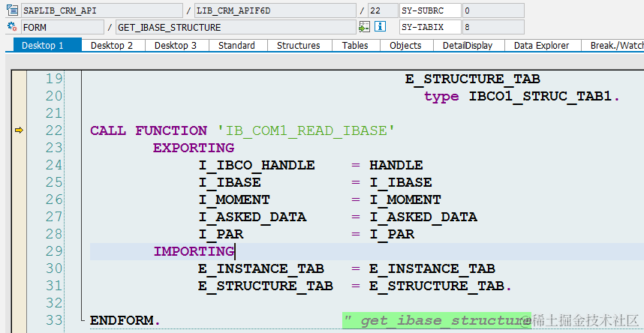Open the Data Explorer tab
The width and height of the screenshot is (644, 333).
[x=542, y=45]
